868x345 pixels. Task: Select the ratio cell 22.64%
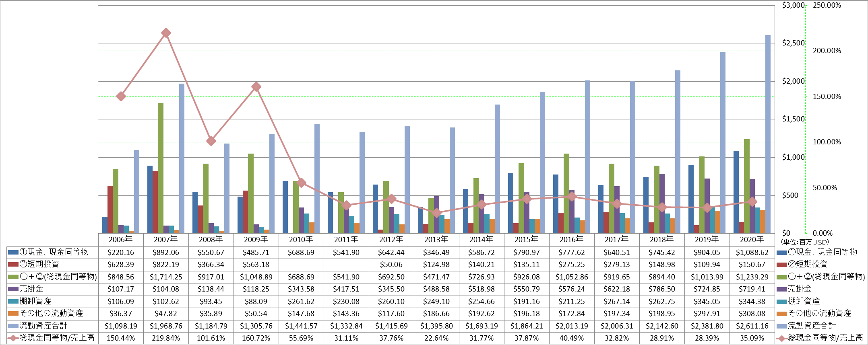tap(436, 338)
